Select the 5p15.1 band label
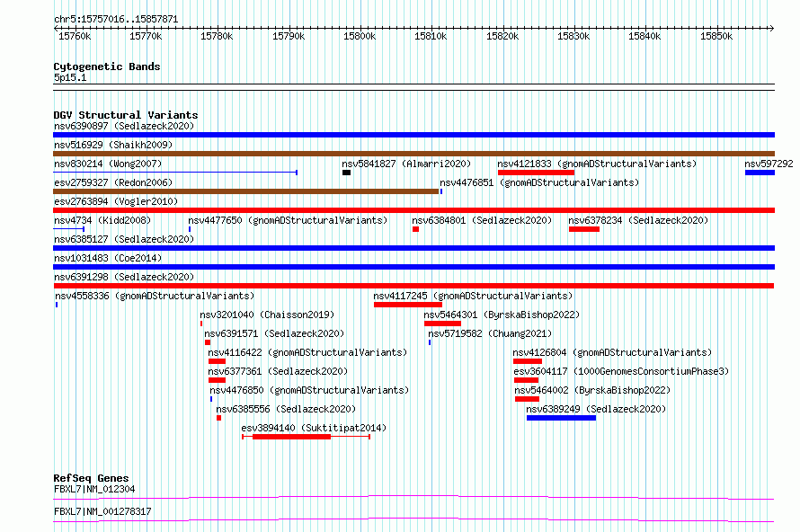Screen dimensions: 800x532 click(70, 77)
